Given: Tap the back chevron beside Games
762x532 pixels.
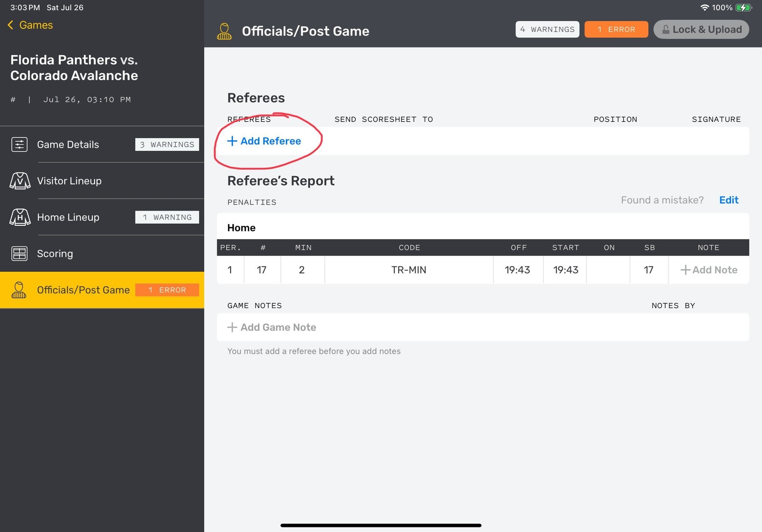Looking at the screenshot, I should (11, 25).
